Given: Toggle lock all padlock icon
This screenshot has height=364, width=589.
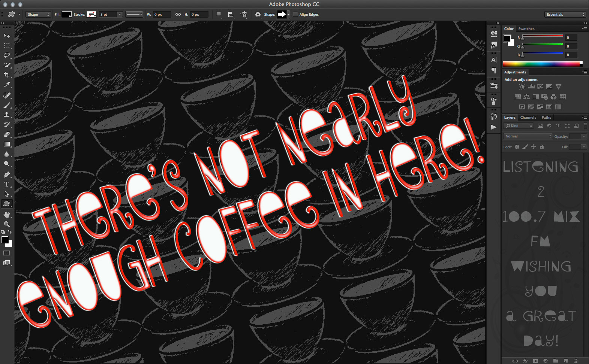Looking at the screenshot, I should coord(542,147).
